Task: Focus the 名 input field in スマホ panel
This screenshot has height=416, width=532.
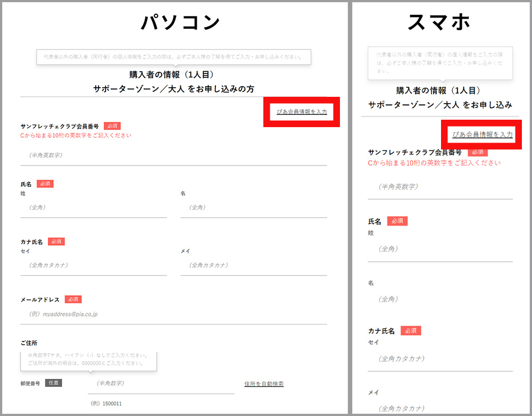Action: point(440,299)
